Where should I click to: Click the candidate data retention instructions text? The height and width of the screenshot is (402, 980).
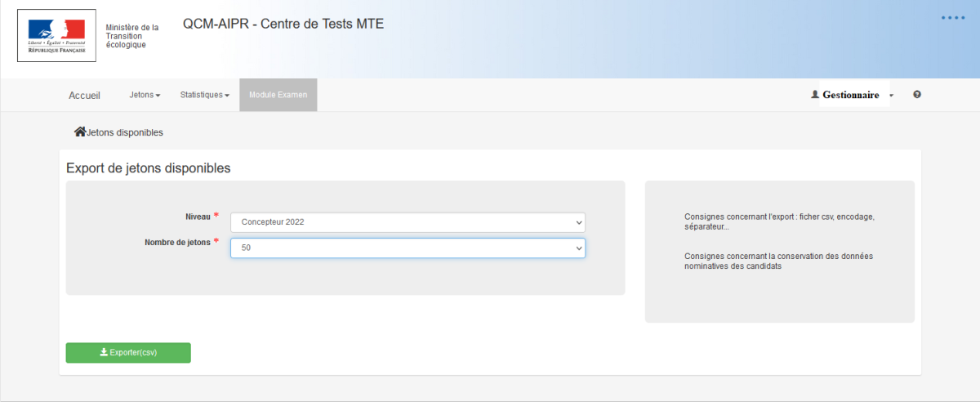point(778,261)
